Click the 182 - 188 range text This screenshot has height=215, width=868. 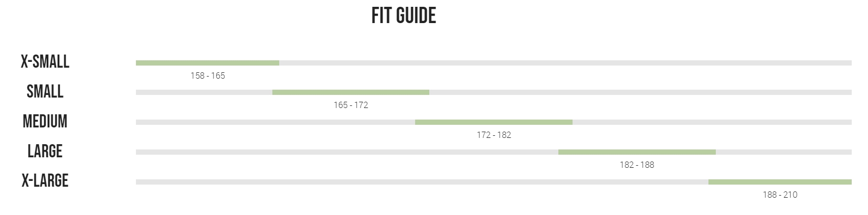tap(637, 165)
